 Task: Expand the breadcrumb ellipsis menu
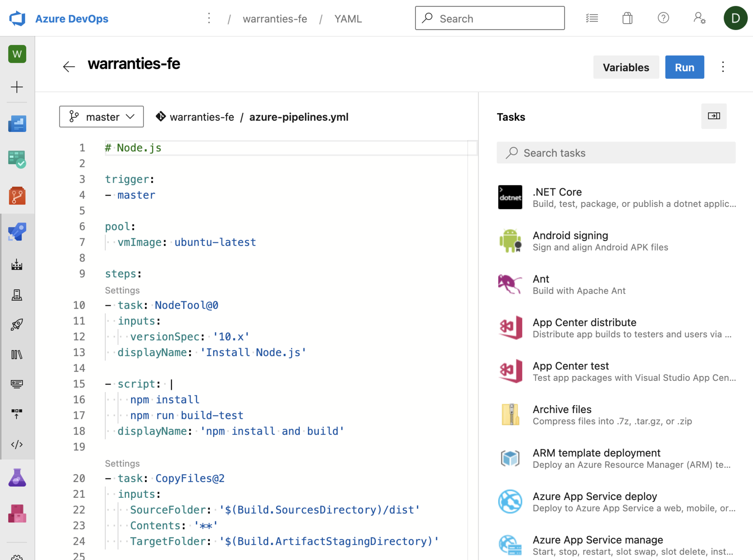click(209, 19)
